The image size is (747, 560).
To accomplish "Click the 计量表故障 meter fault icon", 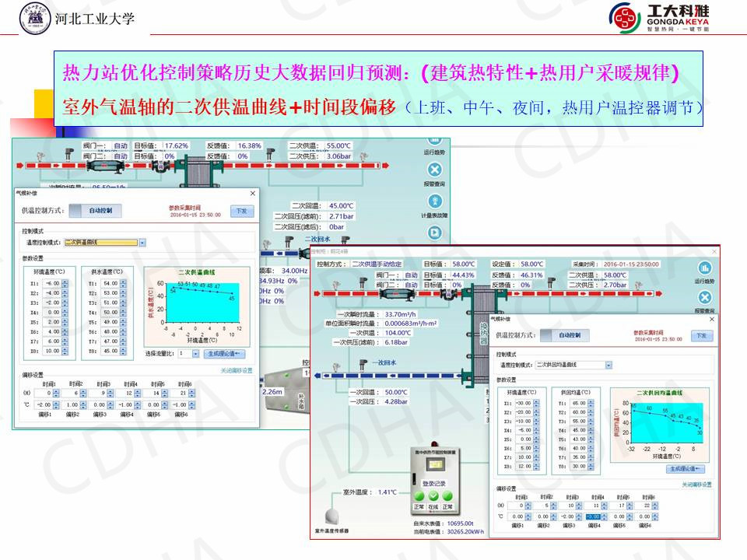I will pyautogui.click(x=434, y=202).
